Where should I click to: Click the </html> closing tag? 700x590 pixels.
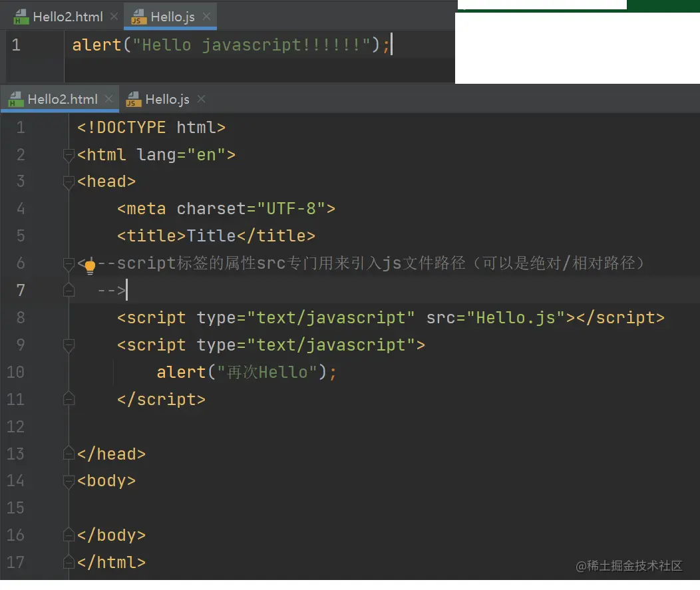point(111,562)
